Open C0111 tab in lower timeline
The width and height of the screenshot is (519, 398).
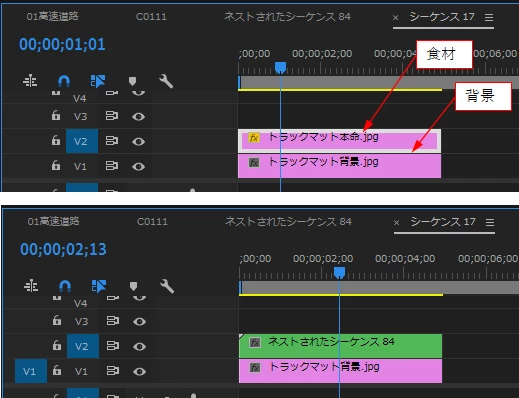pyautogui.click(x=152, y=221)
